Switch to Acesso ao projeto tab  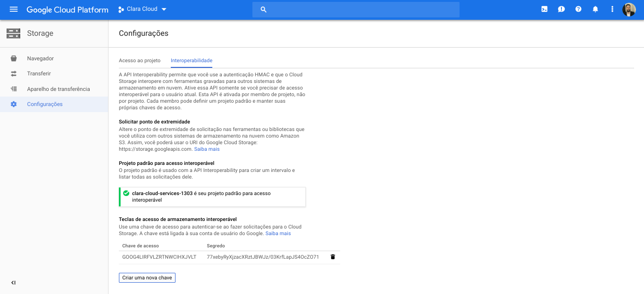(140, 60)
